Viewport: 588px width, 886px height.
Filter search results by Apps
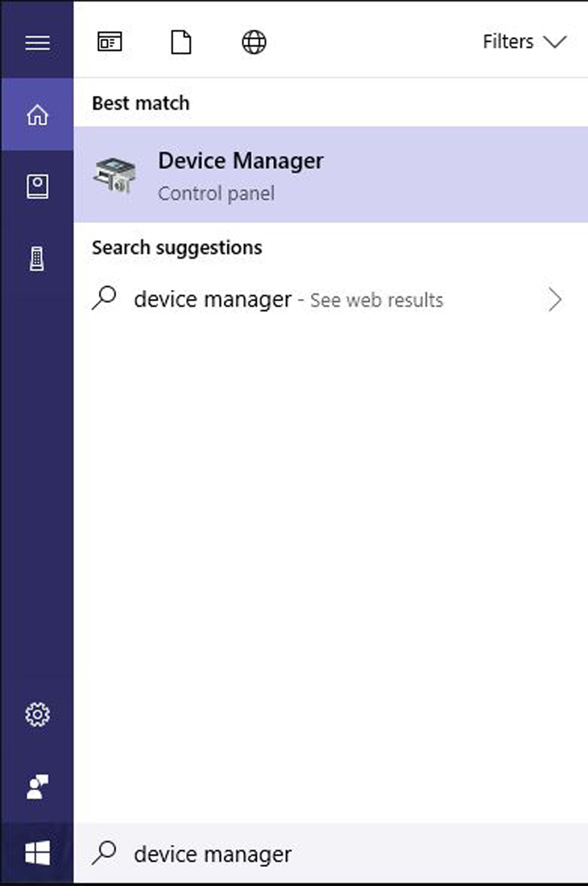(x=110, y=42)
